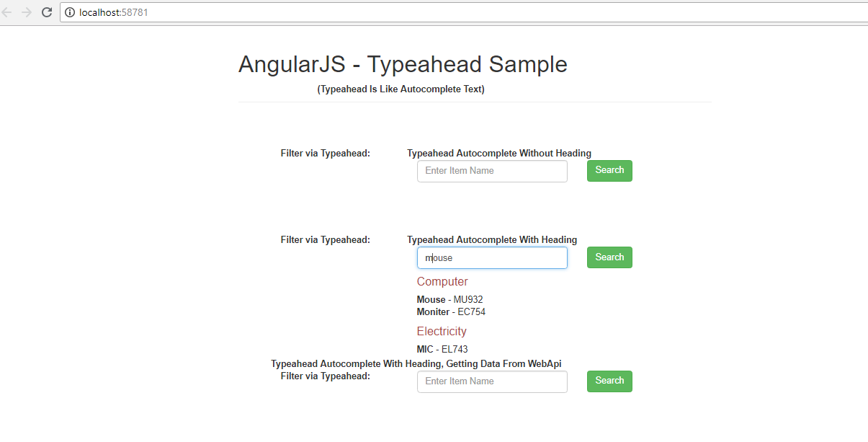868x442 pixels.
Task: Click the "(Typeahead Is Like Autocomplete Text)" subtitle
Action: coord(401,89)
